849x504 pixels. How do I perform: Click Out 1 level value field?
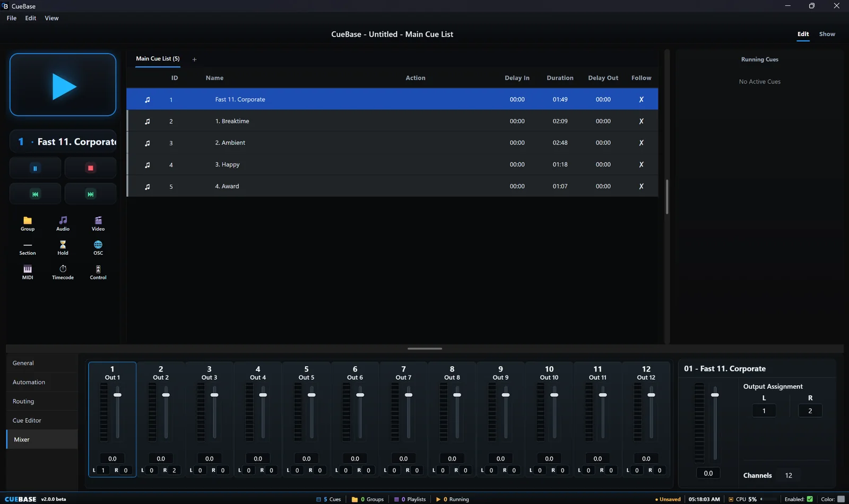coord(112,458)
